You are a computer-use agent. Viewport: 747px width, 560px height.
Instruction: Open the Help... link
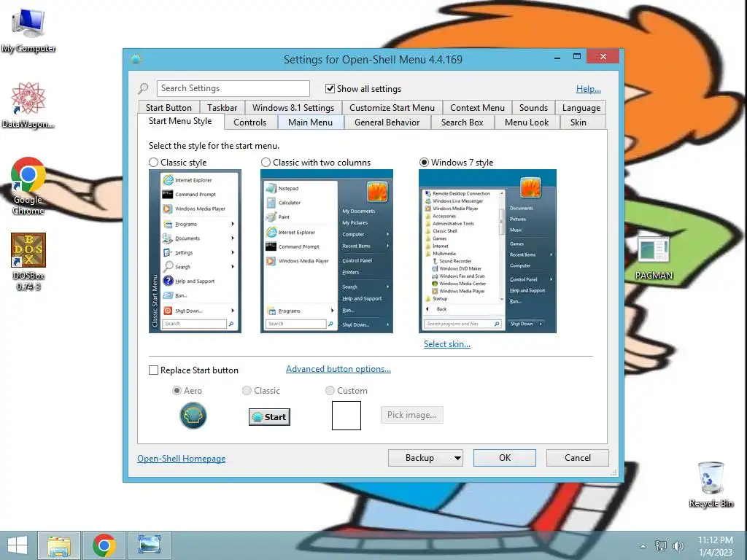pos(589,88)
